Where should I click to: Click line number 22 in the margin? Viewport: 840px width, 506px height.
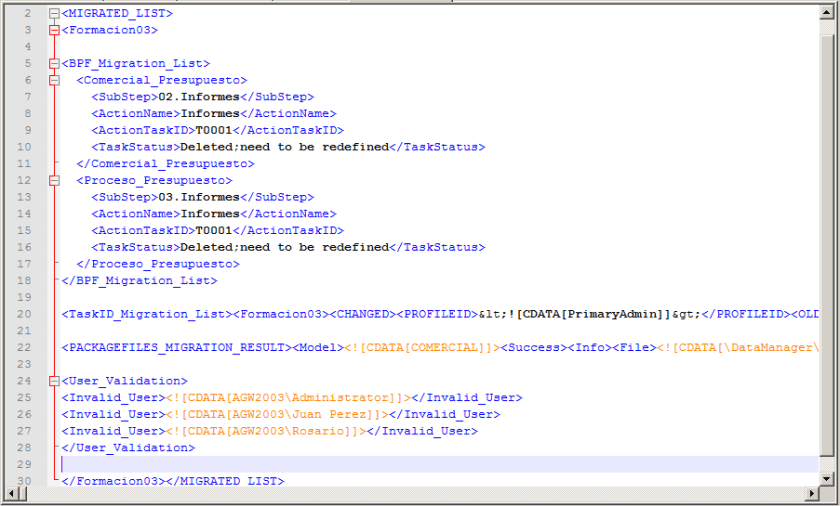[25, 347]
